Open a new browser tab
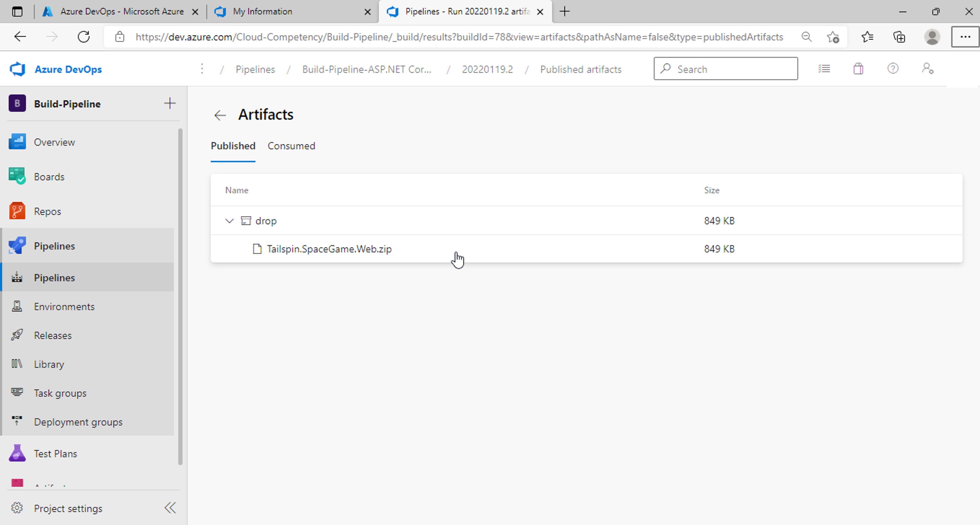 (565, 11)
